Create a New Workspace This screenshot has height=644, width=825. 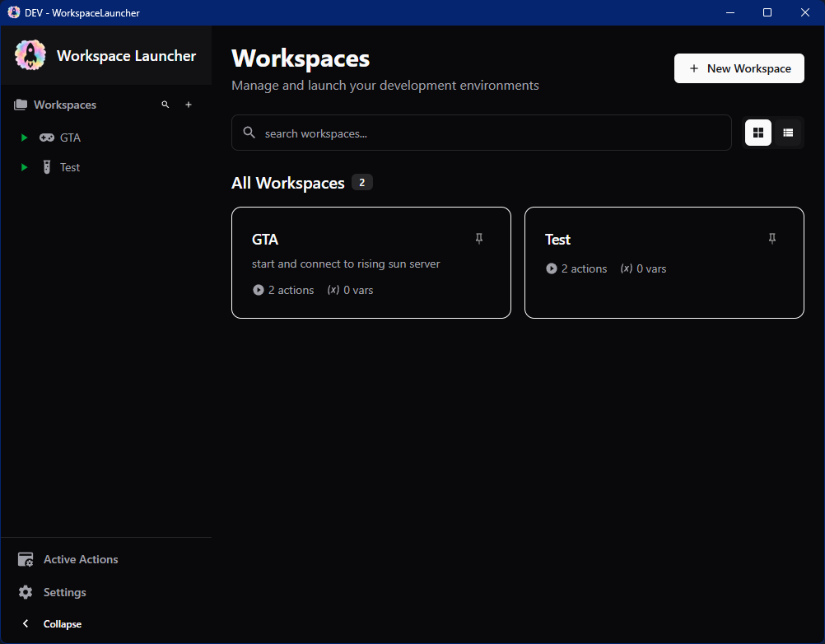coord(739,68)
